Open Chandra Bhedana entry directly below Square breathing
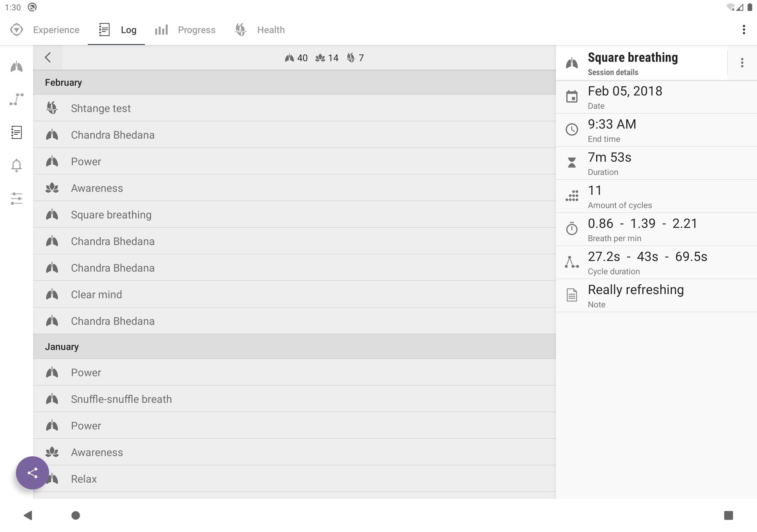The height and width of the screenshot is (532, 757). tap(294, 241)
